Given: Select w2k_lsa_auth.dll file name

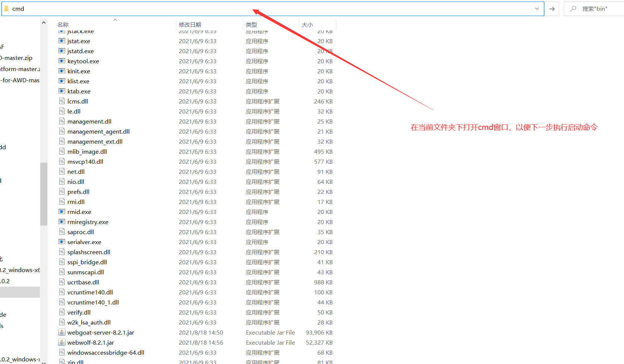Looking at the screenshot, I should click(x=89, y=322).
